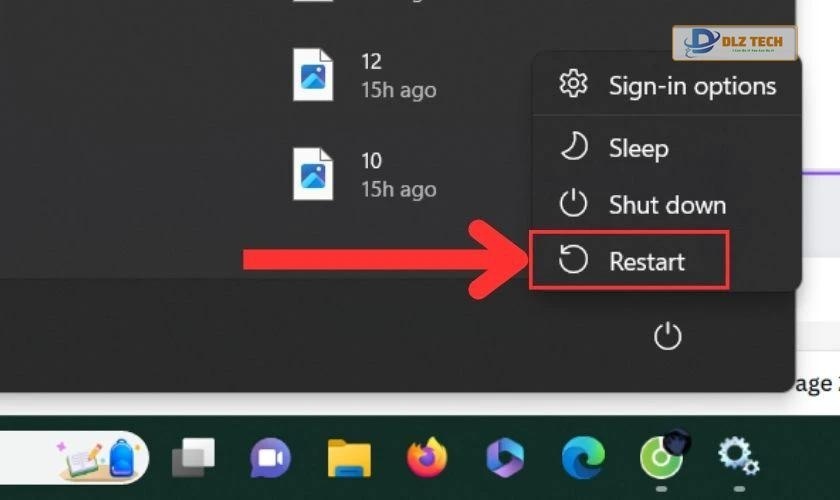Open Task View from the taskbar

pyautogui.click(x=192, y=459)
